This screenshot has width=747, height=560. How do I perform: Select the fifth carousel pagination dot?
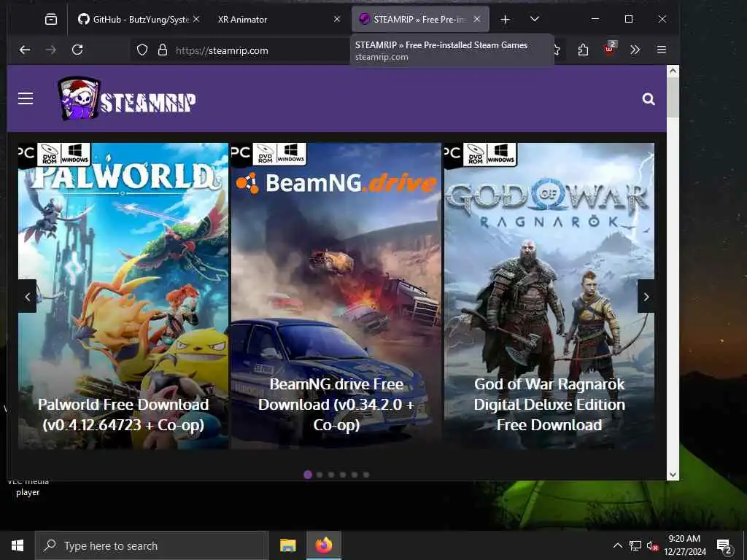[x=355, y=475]
